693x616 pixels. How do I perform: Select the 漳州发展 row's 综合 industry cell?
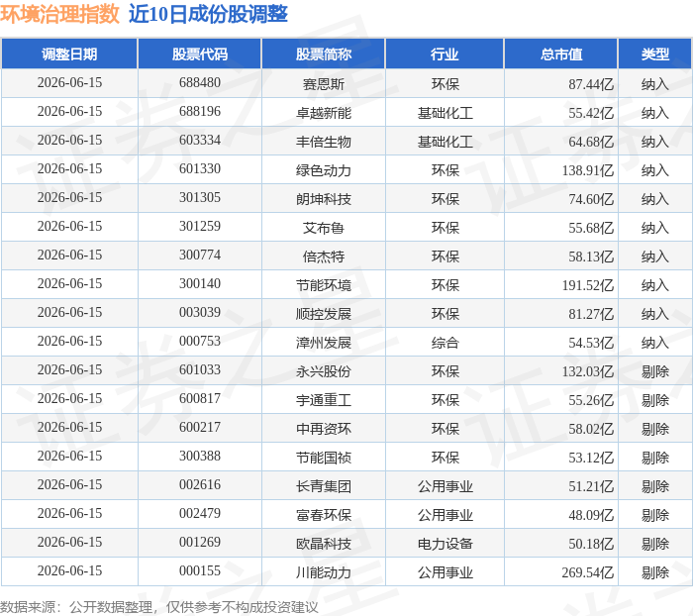(445, 343)
